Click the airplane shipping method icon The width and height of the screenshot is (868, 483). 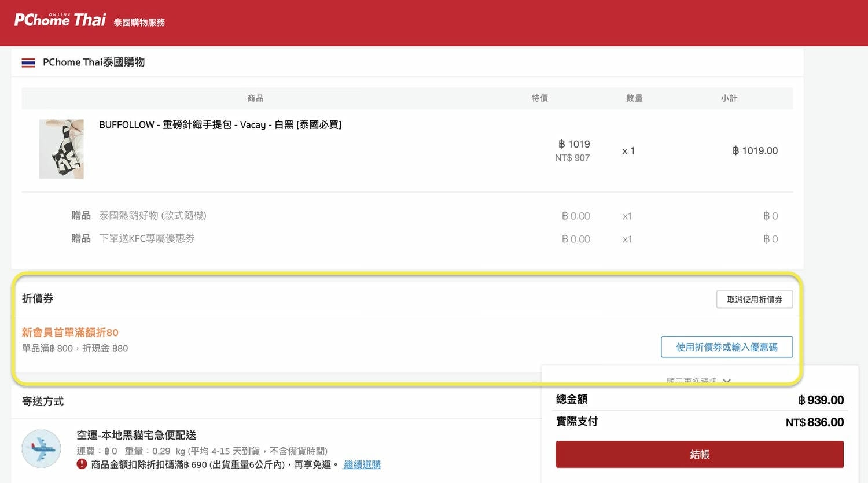[41, 449]
